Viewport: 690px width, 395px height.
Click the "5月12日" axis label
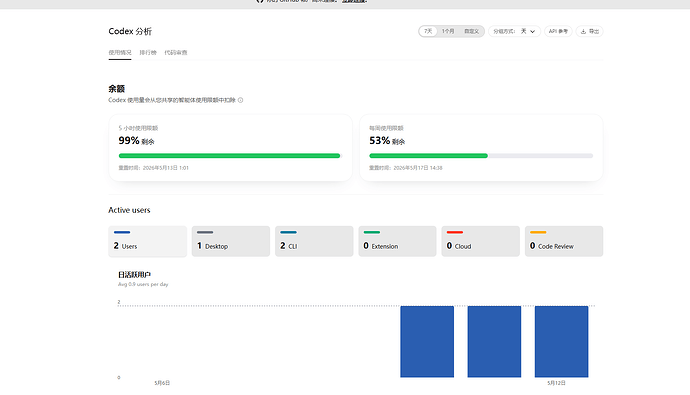[556, 383]
